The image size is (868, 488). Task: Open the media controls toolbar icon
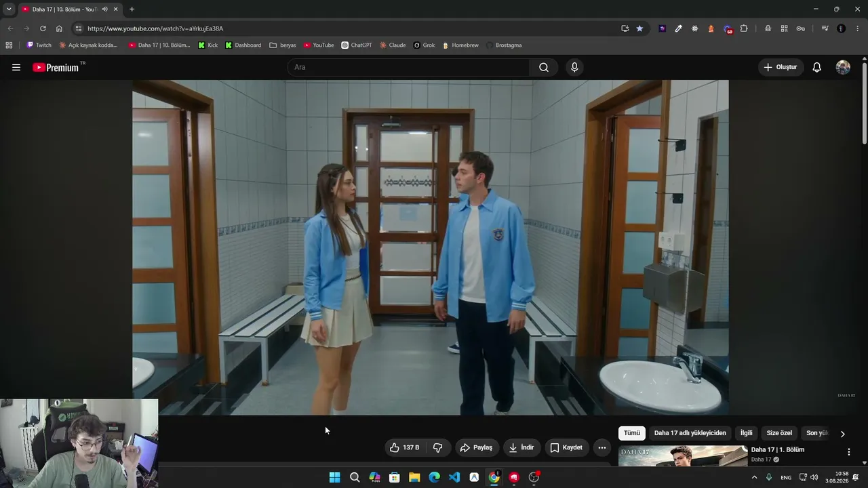pyautogui.click(x=825, y=28)
